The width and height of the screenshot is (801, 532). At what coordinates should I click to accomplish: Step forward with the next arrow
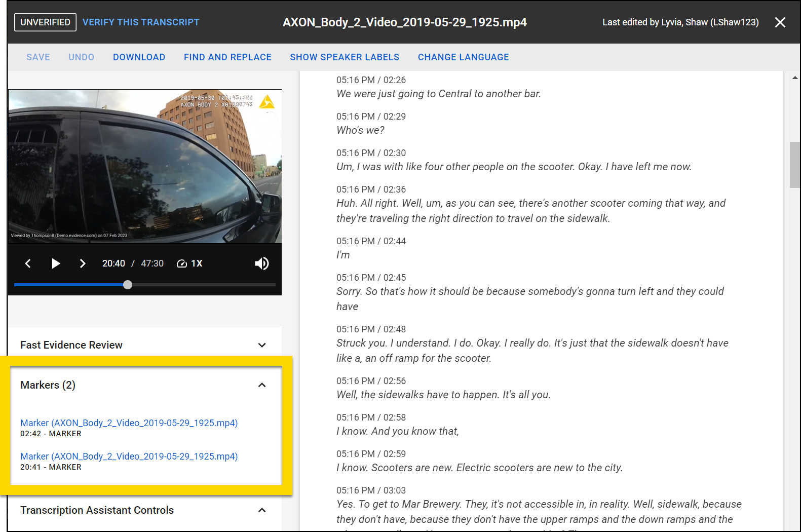point(83,263)
